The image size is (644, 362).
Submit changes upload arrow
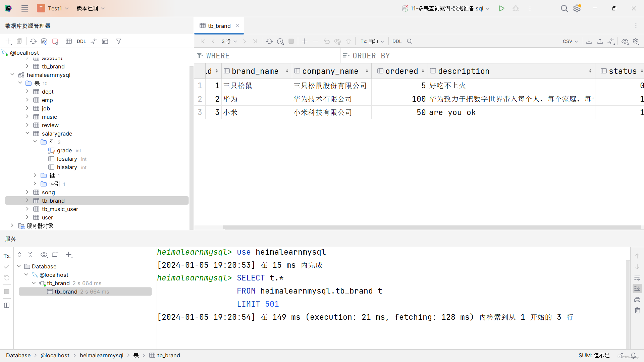[348, 41]
